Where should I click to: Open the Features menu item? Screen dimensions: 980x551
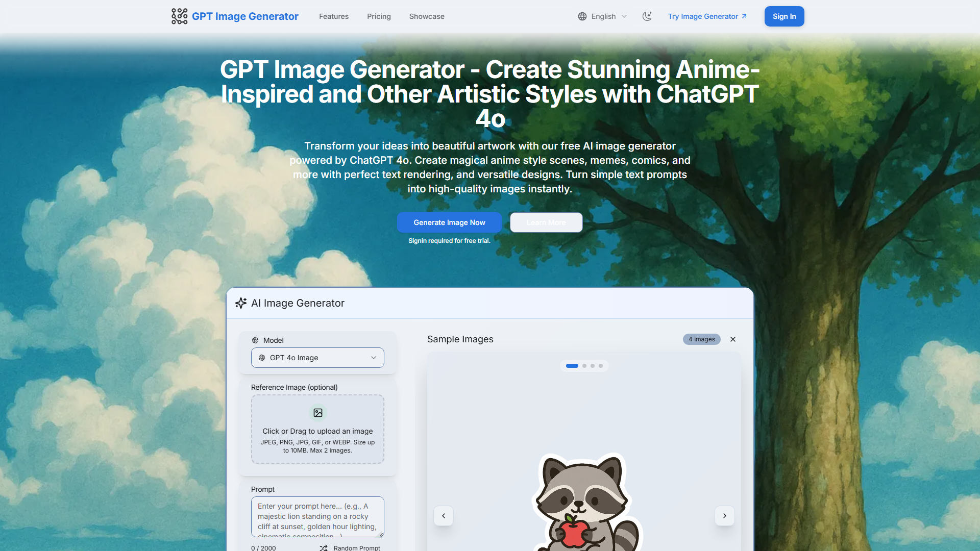[x=334, y=16]
